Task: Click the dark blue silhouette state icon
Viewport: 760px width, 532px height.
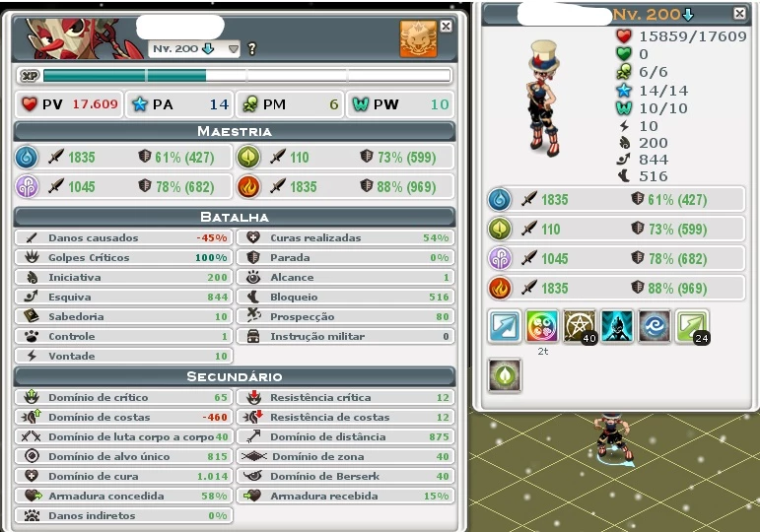Action: tap(616, 326)
